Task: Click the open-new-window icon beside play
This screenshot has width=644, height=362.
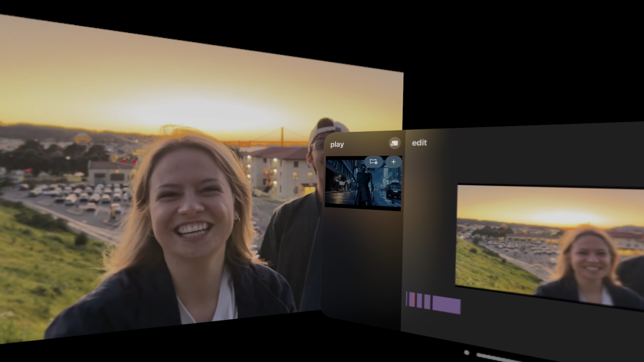Action: (394, 143)
